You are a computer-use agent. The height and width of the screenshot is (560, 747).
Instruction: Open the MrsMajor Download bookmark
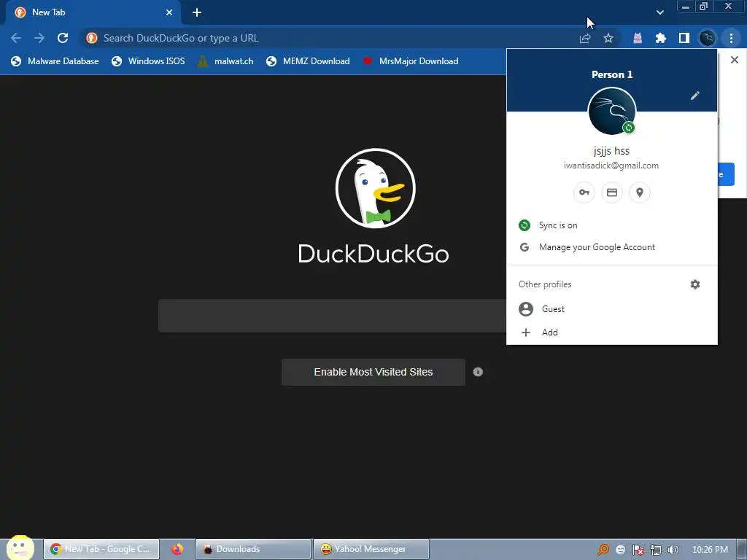(411, 61)
